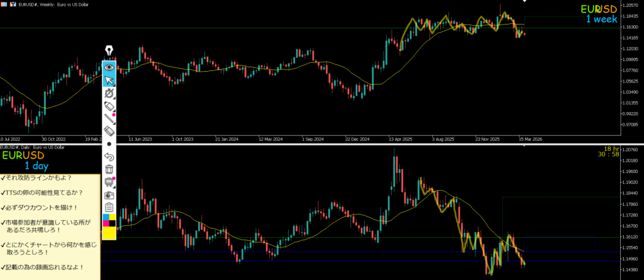644x280 pixels.
Task: Pick the magenta color swatch
Action: pos(113,217)
